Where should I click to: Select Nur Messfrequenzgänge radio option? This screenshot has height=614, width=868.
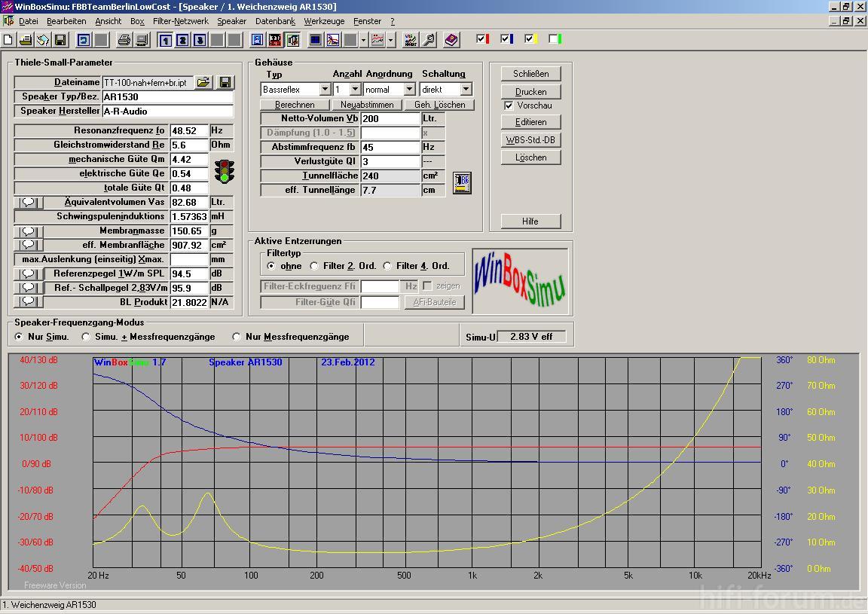coord(237,337)
